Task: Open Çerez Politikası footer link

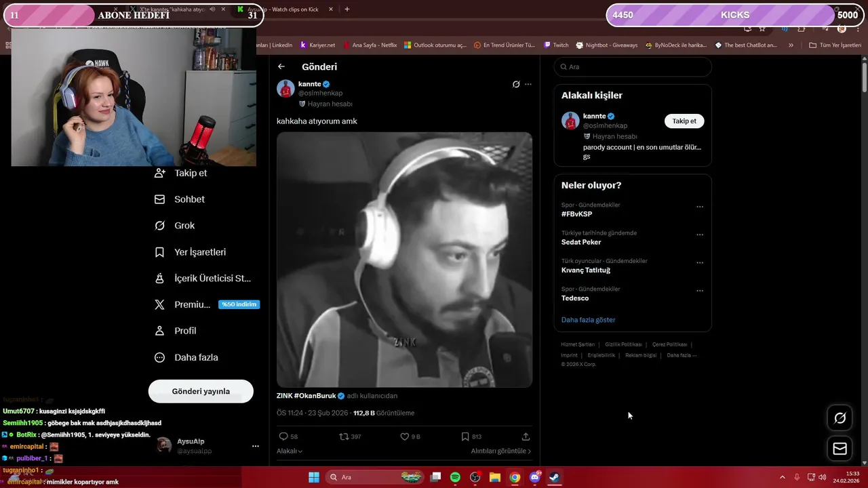Action: [669, 344]
